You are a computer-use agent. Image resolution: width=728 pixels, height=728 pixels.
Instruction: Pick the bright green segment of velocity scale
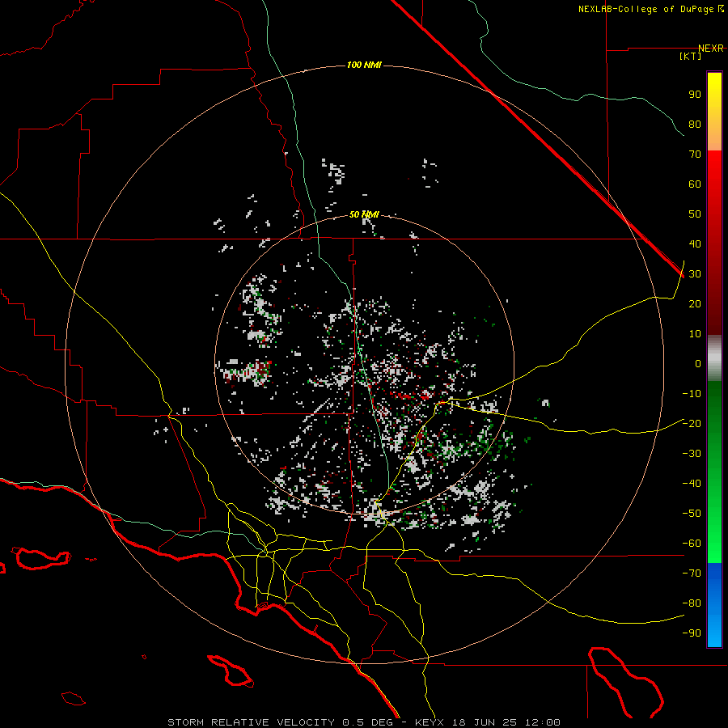point(714,472)
